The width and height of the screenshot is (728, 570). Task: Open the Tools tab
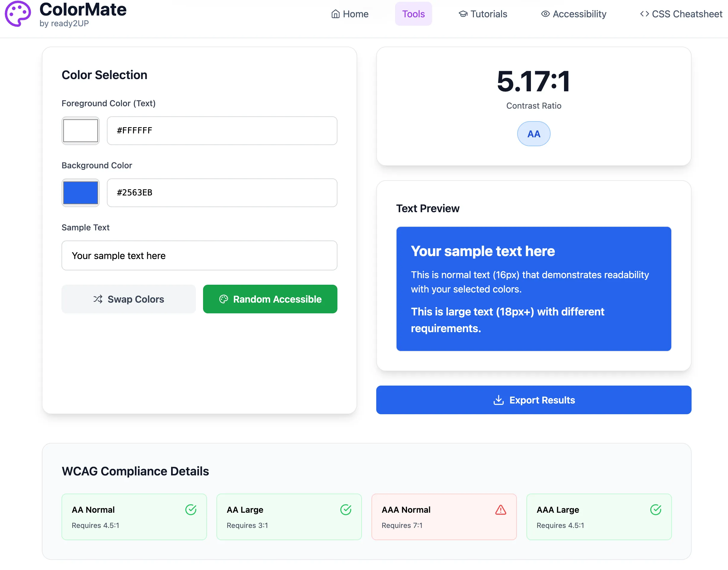pos(413,14)
